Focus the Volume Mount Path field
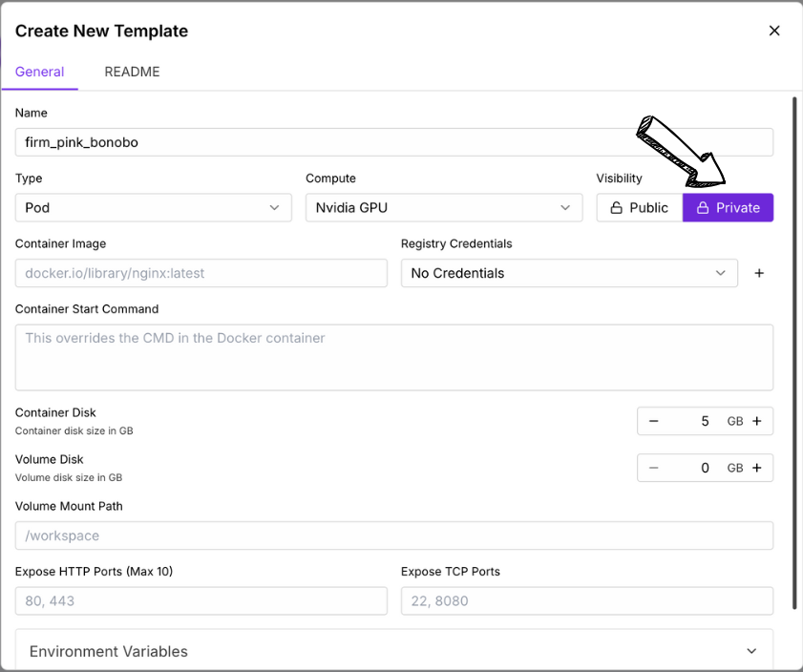Screen dimensions: 803x672 coord(393,535)
